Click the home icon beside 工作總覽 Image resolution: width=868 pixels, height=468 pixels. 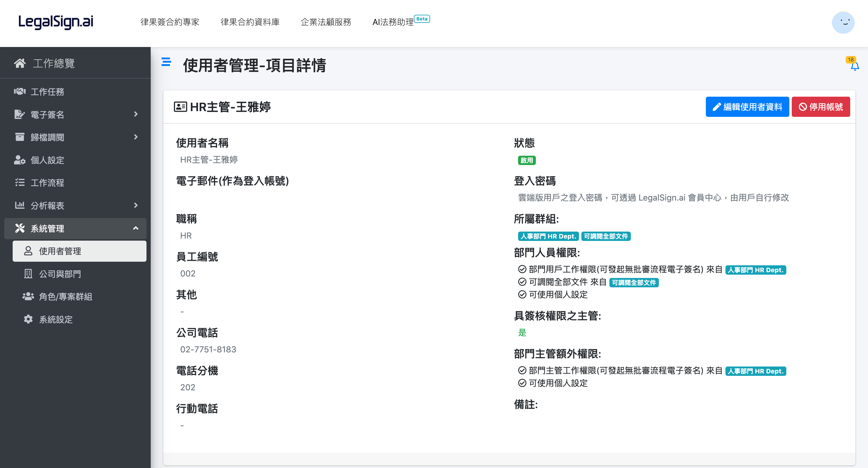point(20,63)
